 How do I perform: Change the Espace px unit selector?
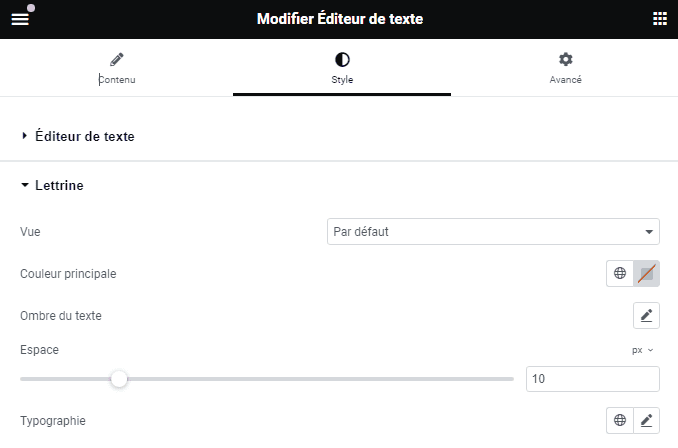click(x=642, y=350)
